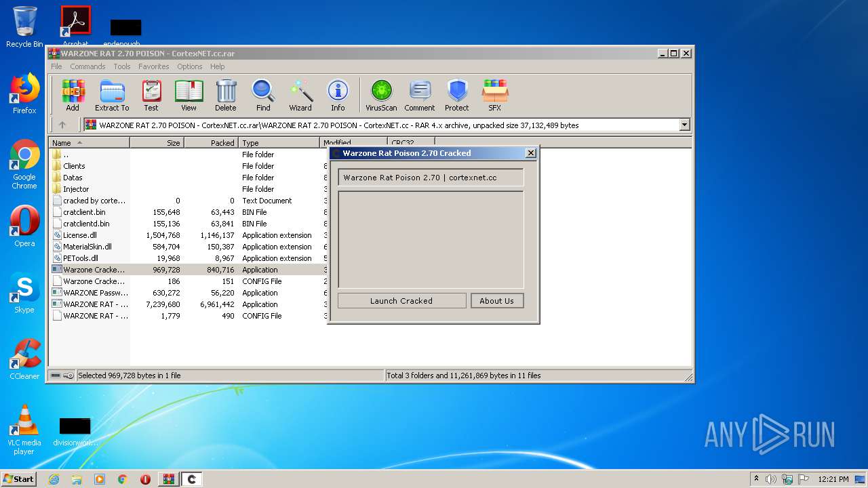This screenshot has width=868, height=488.
Task: Open Firefox desktop shortcut
Action: pos(24,94)
